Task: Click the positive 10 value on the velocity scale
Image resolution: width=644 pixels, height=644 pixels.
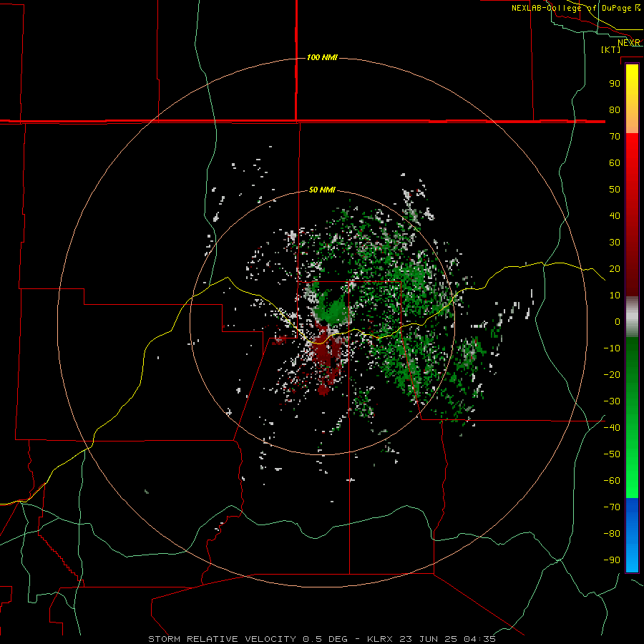Action: 615,296
